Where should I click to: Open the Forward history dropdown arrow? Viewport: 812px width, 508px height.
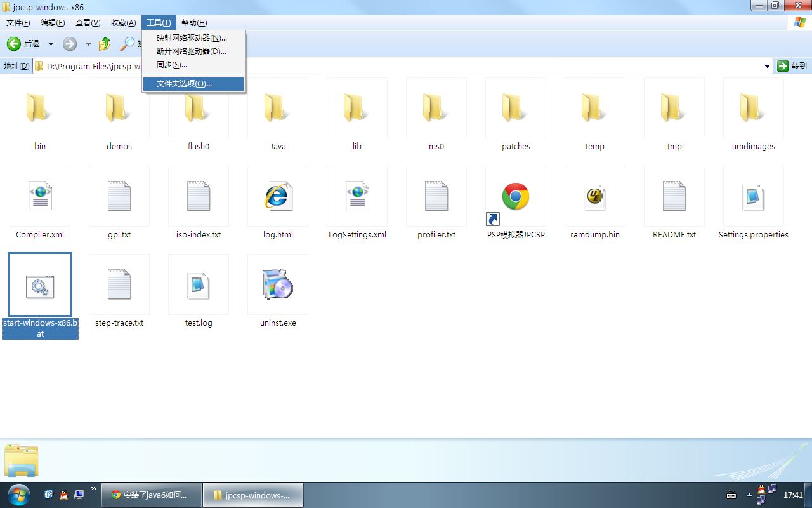(x=88, y=44)
